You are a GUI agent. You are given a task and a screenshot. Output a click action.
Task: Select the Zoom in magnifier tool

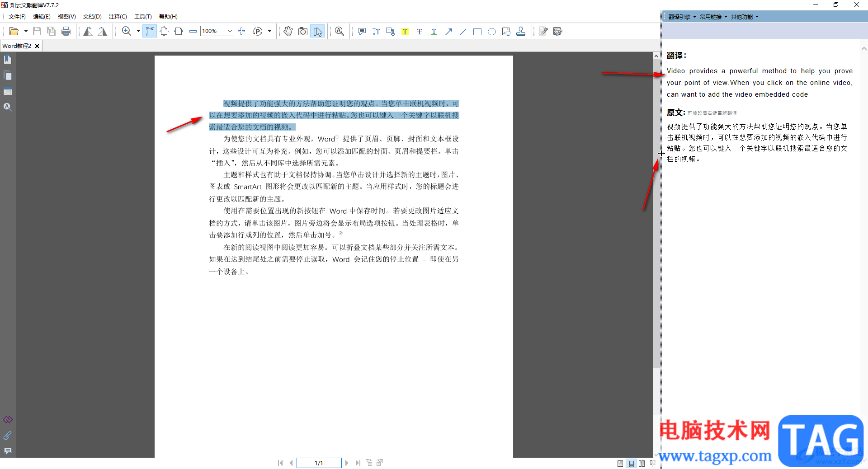tap(127, 31)
